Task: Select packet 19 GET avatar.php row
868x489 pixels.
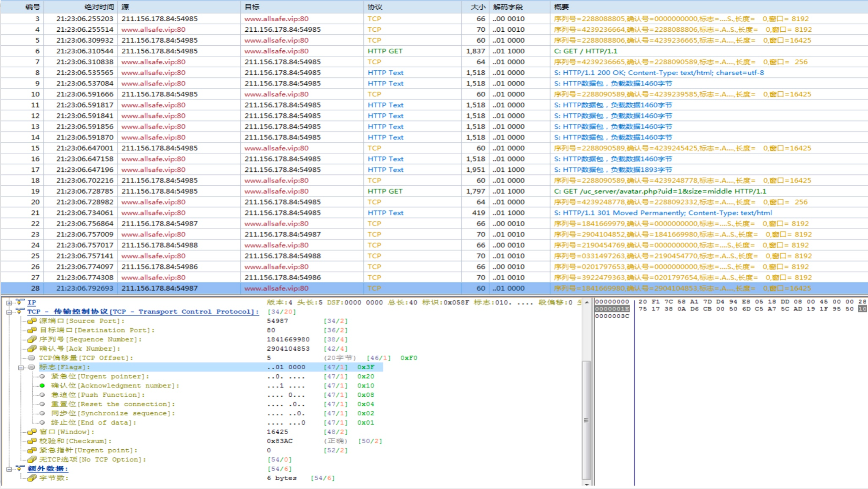Action: pos(434,191)
